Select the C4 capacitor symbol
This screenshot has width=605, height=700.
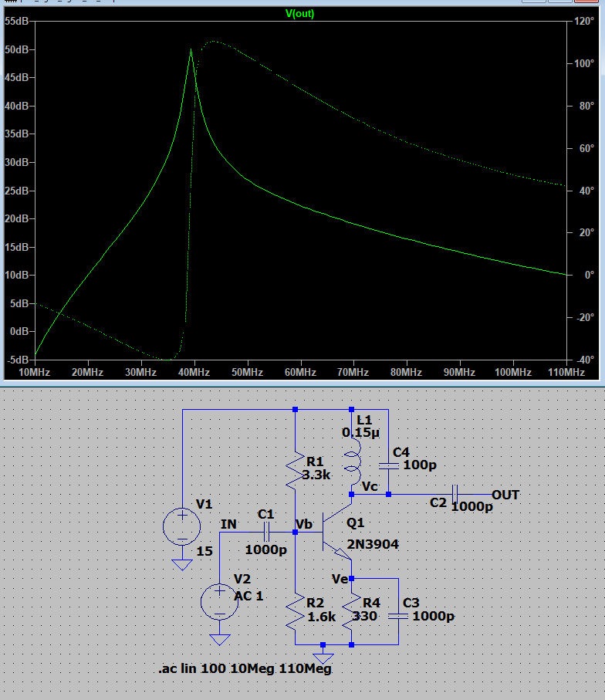(x=388, y=465)
